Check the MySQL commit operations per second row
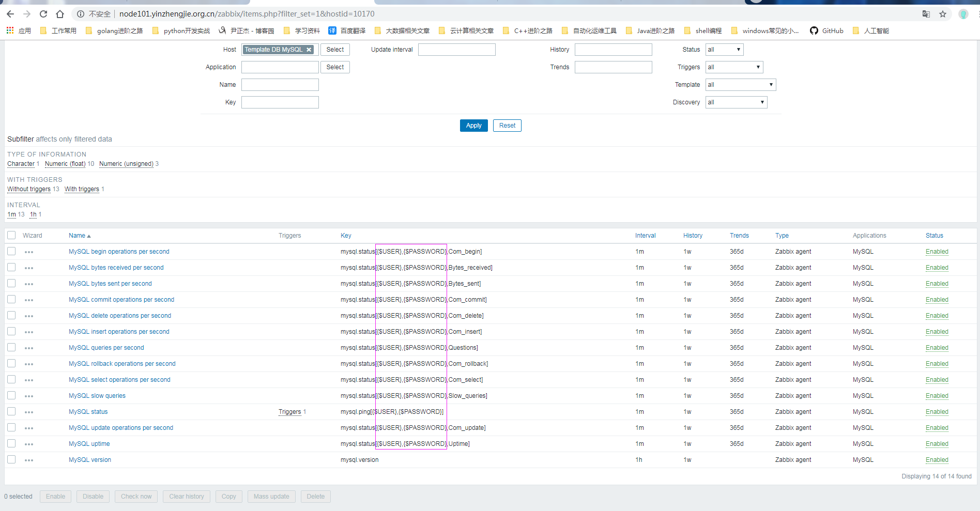Viewport: 980px width, 511px height. click(x=11, y=299)
